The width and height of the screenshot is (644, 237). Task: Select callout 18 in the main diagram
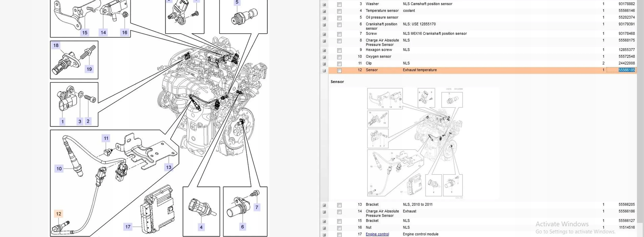56,46
